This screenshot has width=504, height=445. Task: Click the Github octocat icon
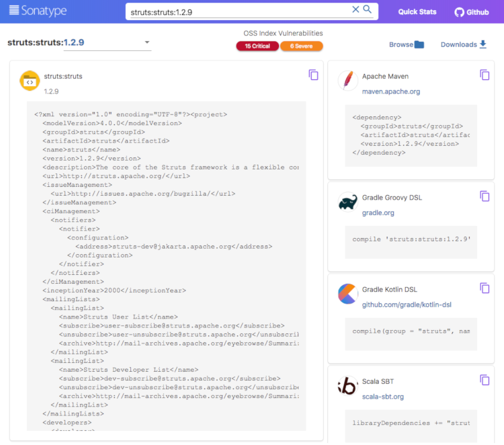[460, 12]
